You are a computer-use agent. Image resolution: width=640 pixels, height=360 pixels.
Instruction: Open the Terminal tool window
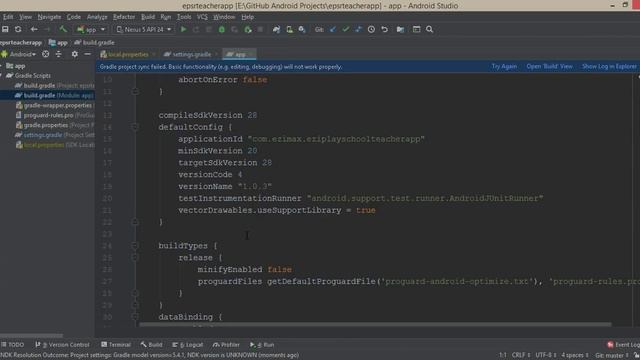[x=116, y=345]
